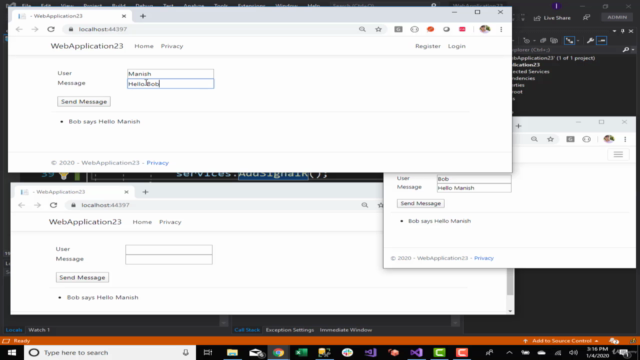Switch to Watch 1 tab
This screenshot has height=360, width=640.
click(39, 330)
